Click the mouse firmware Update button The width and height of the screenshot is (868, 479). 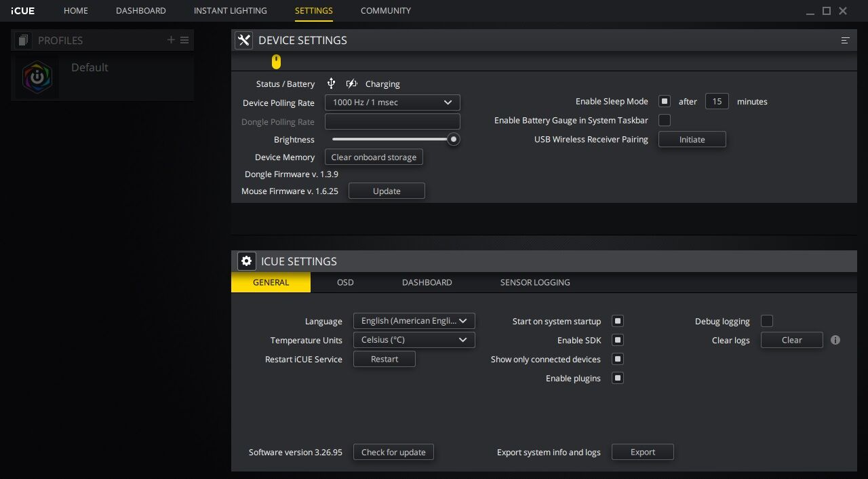click(x=387, y=191)
